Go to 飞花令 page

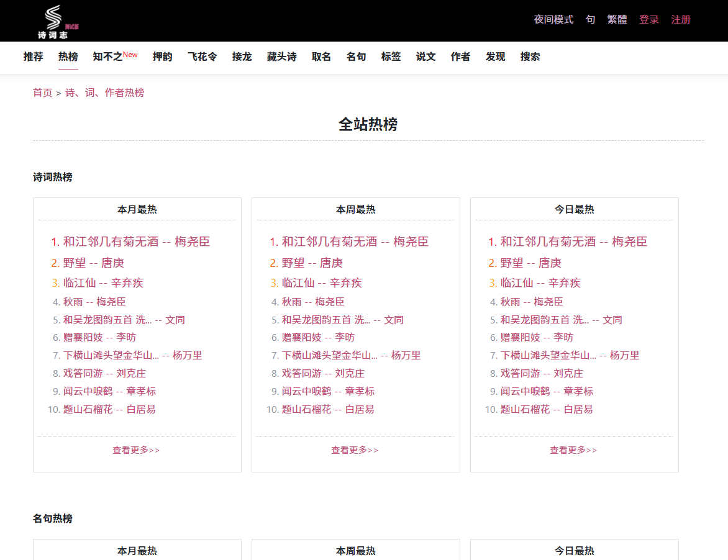coord(201,56)
